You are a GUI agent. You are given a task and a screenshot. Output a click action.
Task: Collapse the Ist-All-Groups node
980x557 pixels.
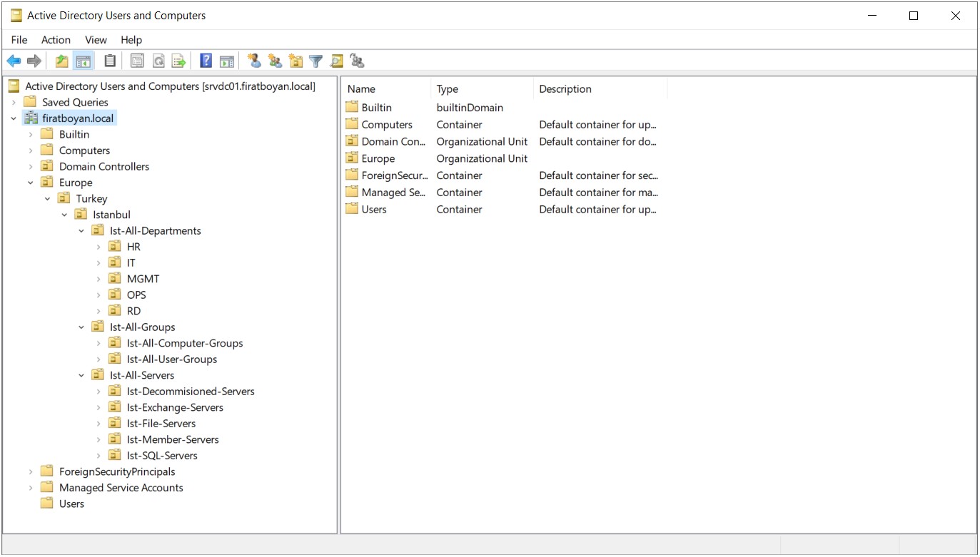[x=81, y=327]
